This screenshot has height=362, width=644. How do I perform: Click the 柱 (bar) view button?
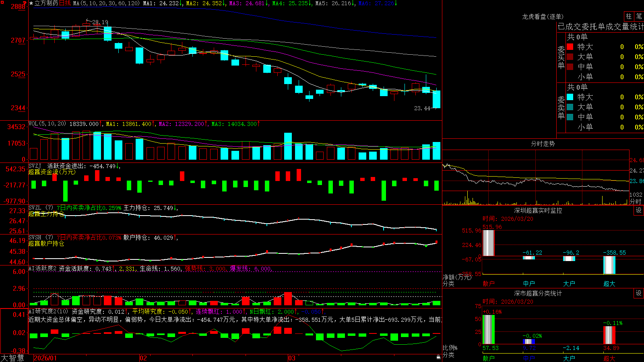(629, 16)
